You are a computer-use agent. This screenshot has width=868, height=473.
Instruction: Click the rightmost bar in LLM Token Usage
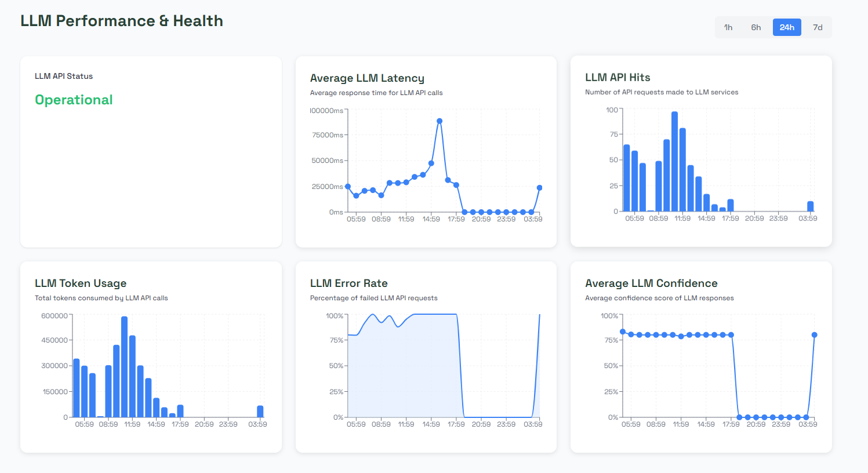coord(260,412)
